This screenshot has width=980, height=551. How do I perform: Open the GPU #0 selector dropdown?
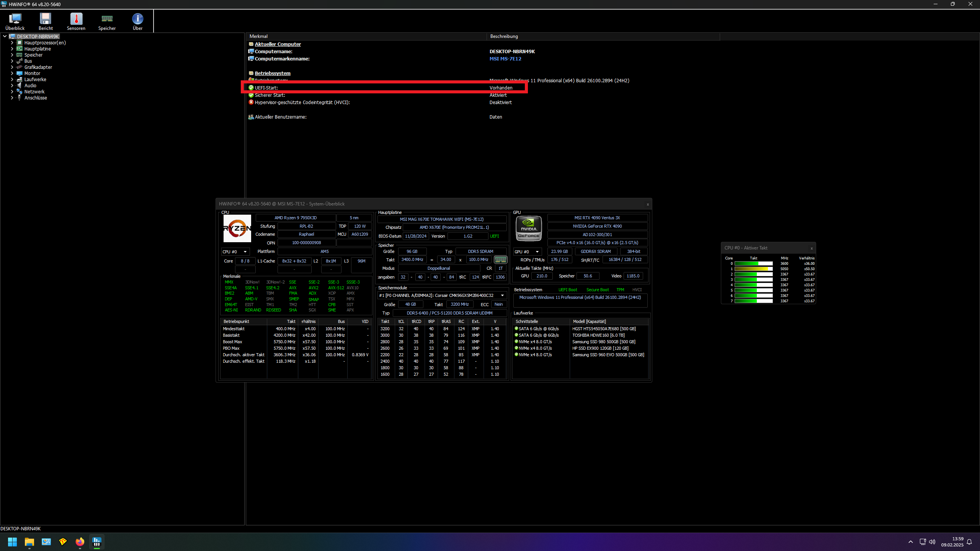527,252
